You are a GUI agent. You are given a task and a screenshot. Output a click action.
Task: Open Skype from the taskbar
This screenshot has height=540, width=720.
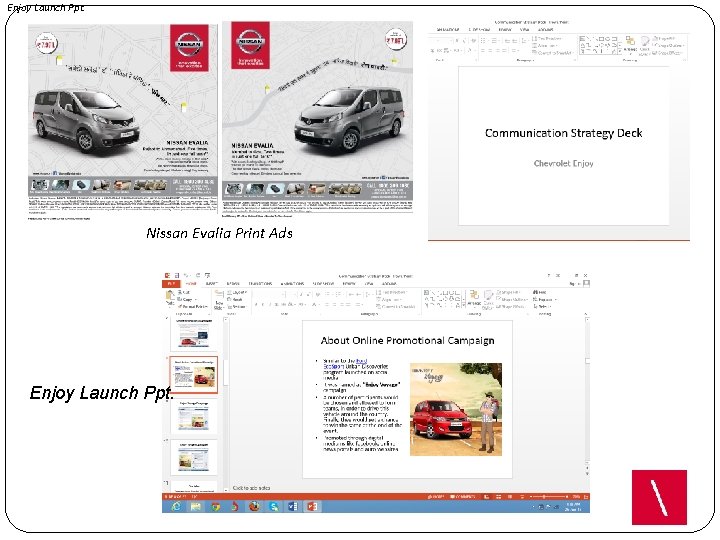point(274,506)
